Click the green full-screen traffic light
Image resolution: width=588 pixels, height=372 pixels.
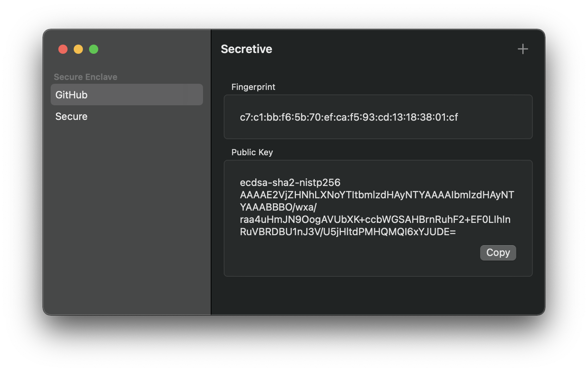click(94, 49)
